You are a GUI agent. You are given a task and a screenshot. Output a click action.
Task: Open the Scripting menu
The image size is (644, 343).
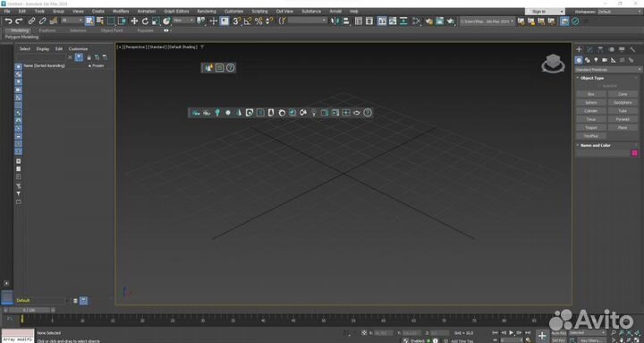(259, 11)
